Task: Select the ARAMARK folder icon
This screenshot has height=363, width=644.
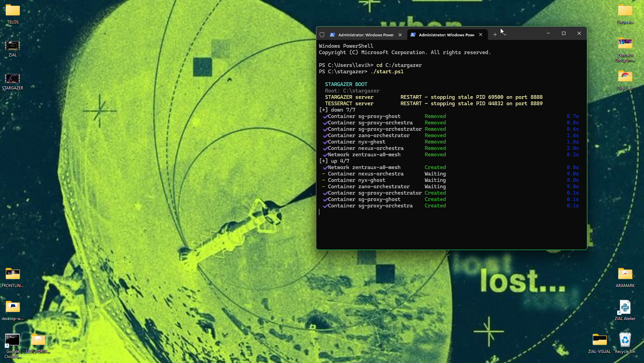Action: pos(625,278)
